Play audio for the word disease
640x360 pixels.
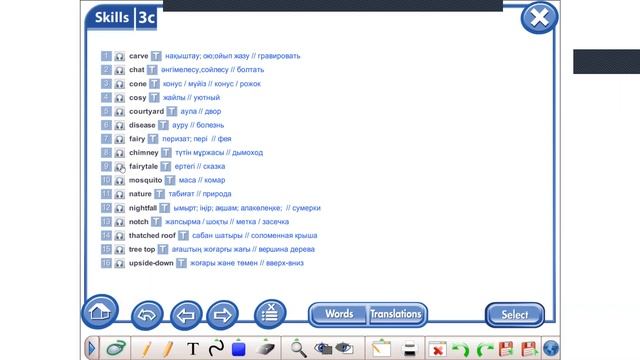(119, 125)
